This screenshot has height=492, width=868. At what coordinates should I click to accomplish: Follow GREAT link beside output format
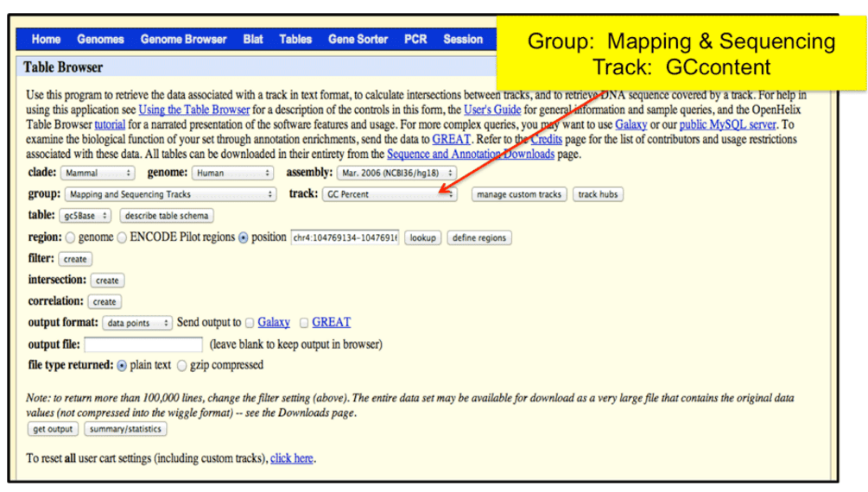pyautogui.click(x=331, y=322)
